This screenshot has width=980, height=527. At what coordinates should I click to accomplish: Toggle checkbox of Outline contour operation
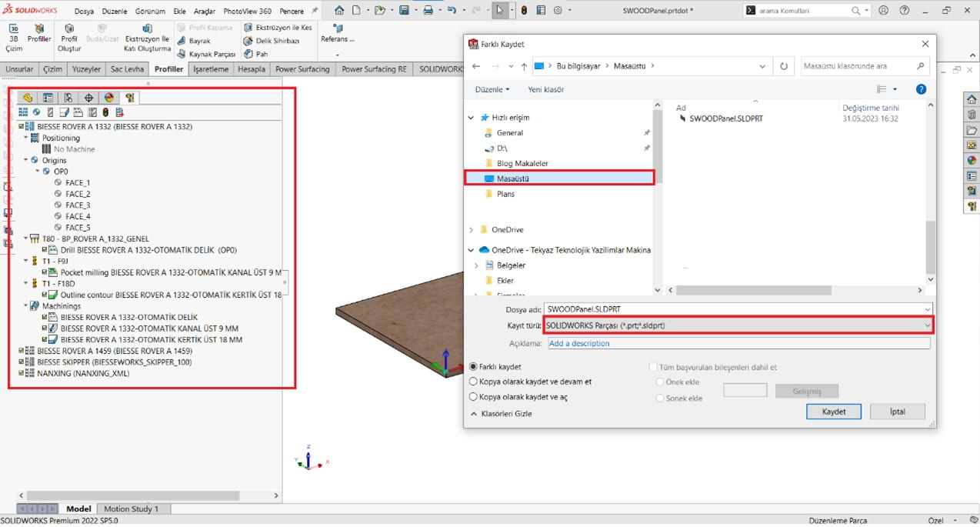point(44,295)
